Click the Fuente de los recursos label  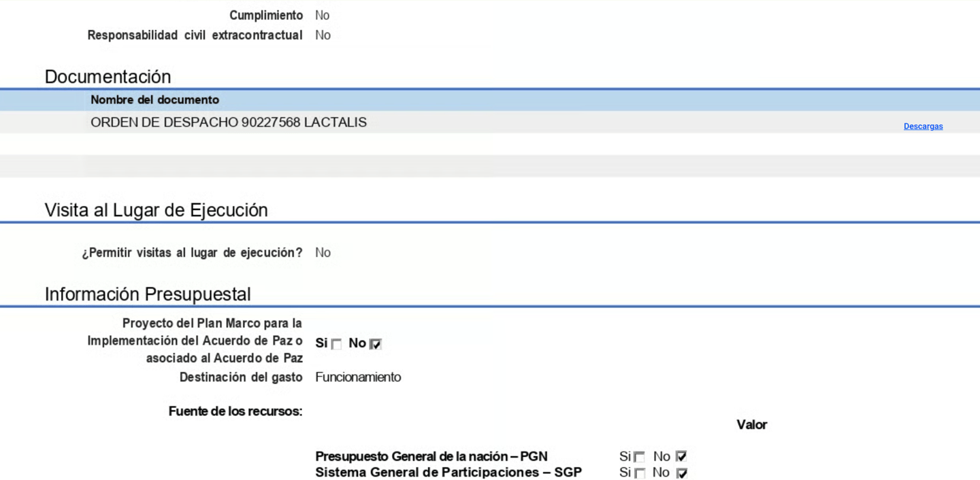235,411
